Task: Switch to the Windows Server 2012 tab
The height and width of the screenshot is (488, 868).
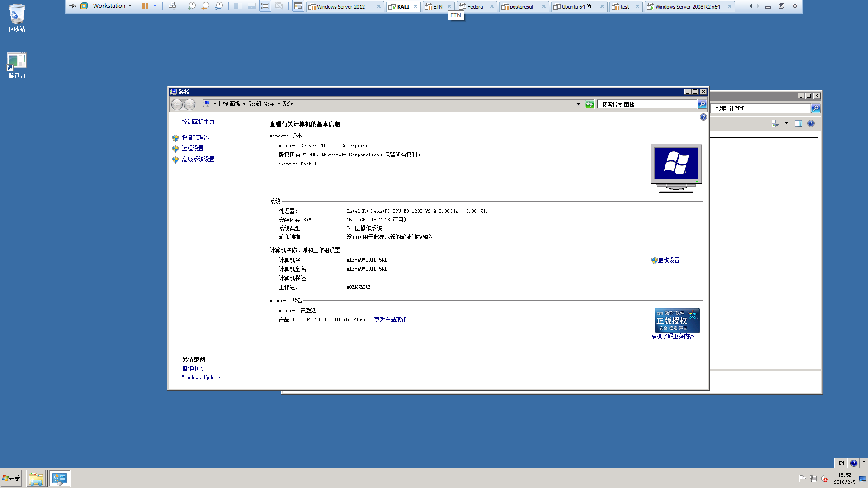Action: pyautogui.click(x=341, y=7)
